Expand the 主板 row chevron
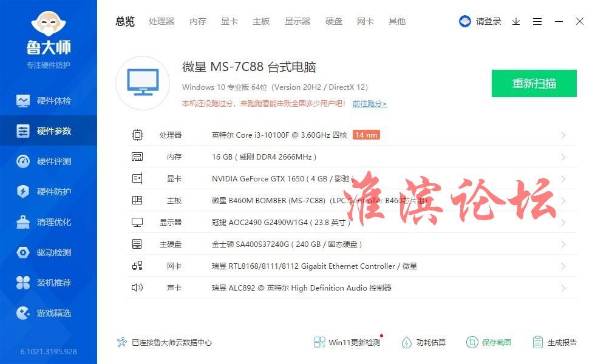The height and width of the screenshot is (364, 595). click(x=563, y=201)
